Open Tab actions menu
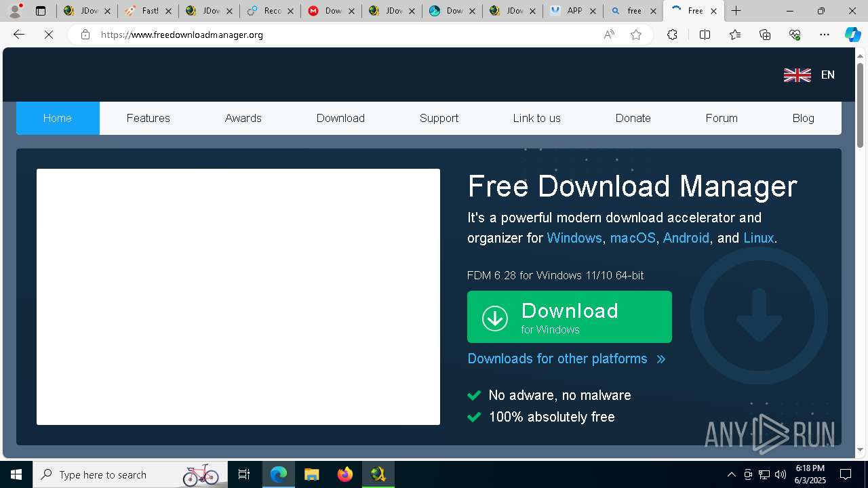The width and height of the screenshot is (868, 488). tap(41, 11)
